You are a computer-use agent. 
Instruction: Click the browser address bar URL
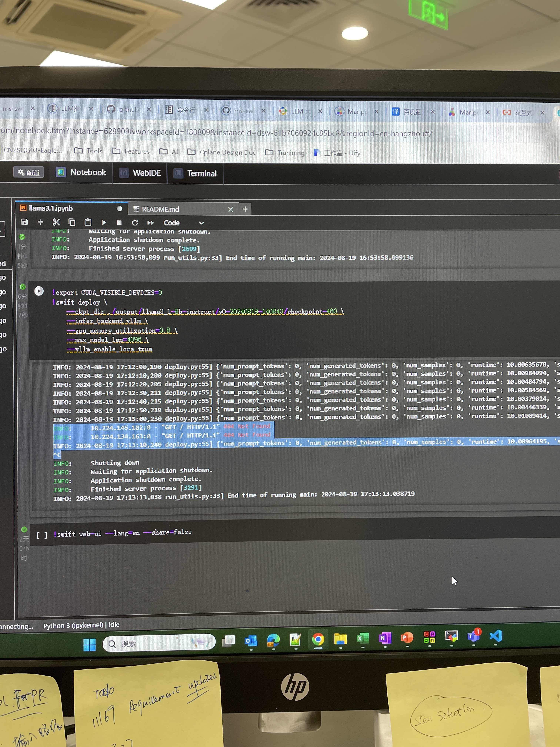[216, 132]
